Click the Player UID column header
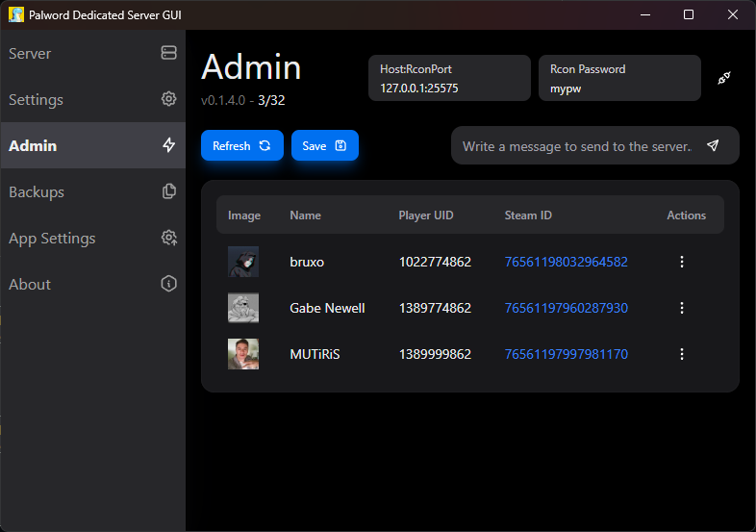This screenshot has height=532, width=756. click(426, 215)
